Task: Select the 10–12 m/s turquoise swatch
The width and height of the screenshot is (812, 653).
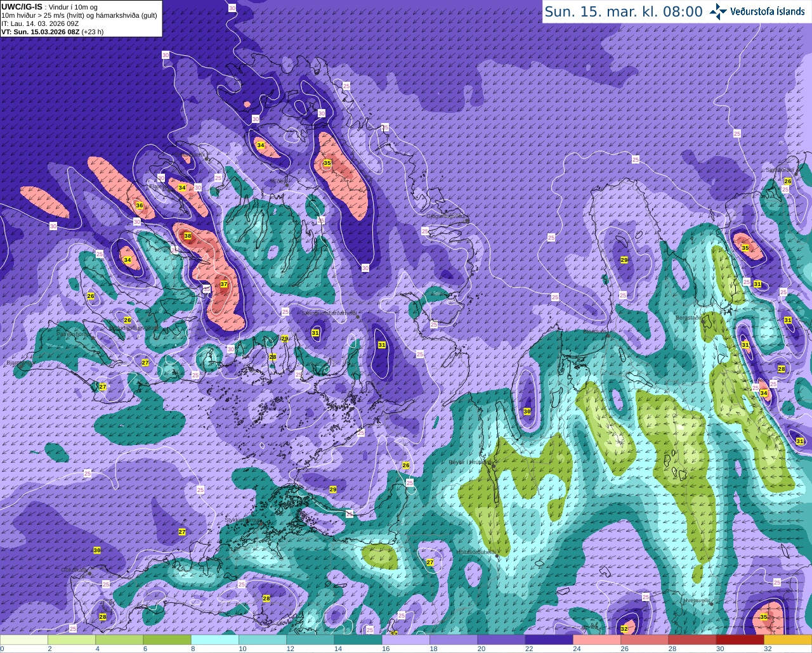Action: point(263,640)
